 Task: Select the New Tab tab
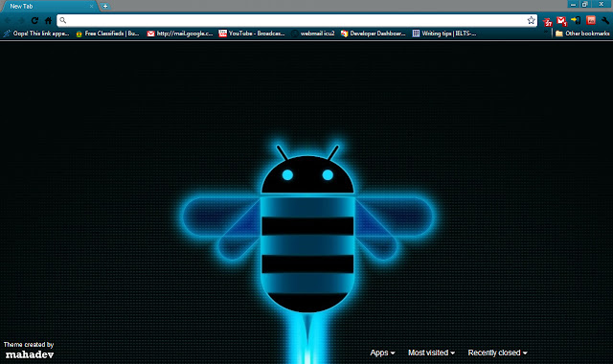point(49,7)
